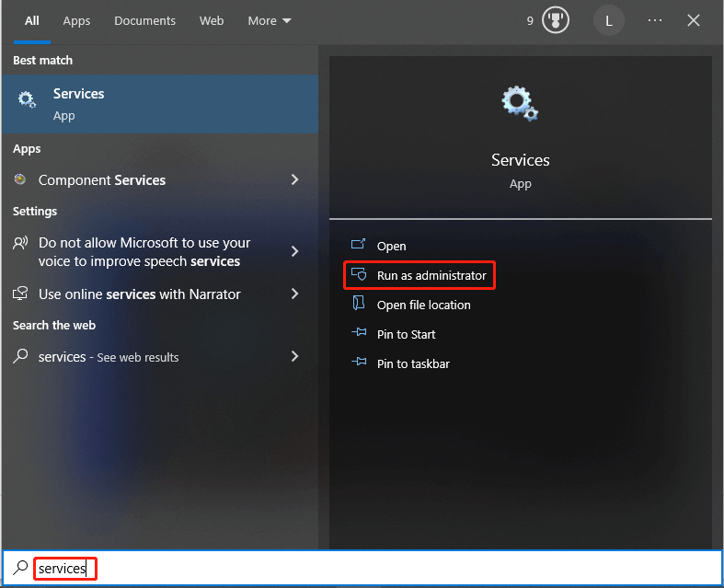This screenshot has width=724, height=588.
Task: Click the Best match heading
Action: (42, 61)
